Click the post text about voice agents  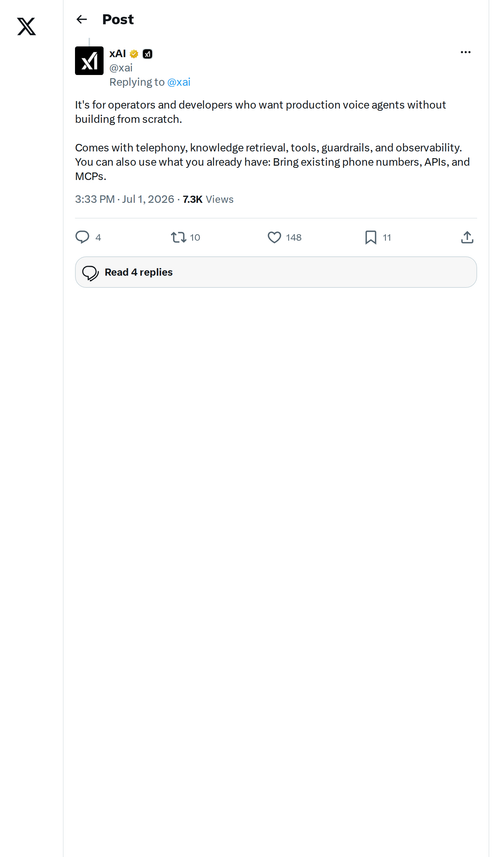[x=272, y=140]
